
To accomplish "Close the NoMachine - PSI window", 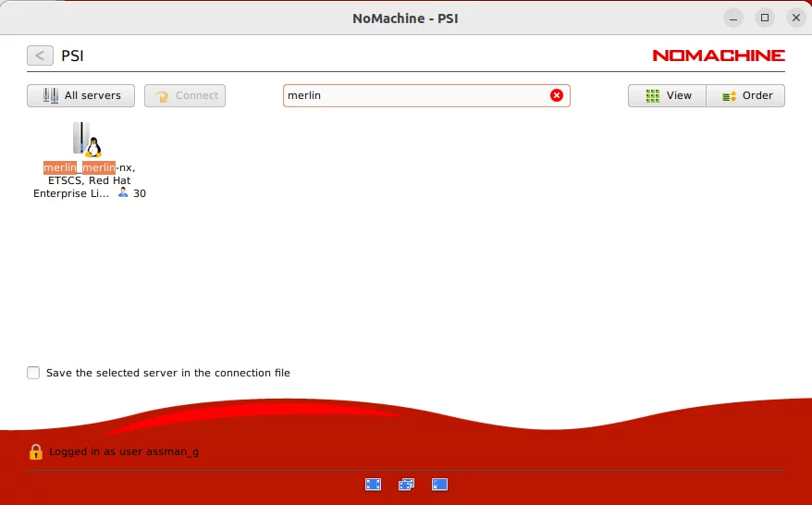I will (795, 18).
